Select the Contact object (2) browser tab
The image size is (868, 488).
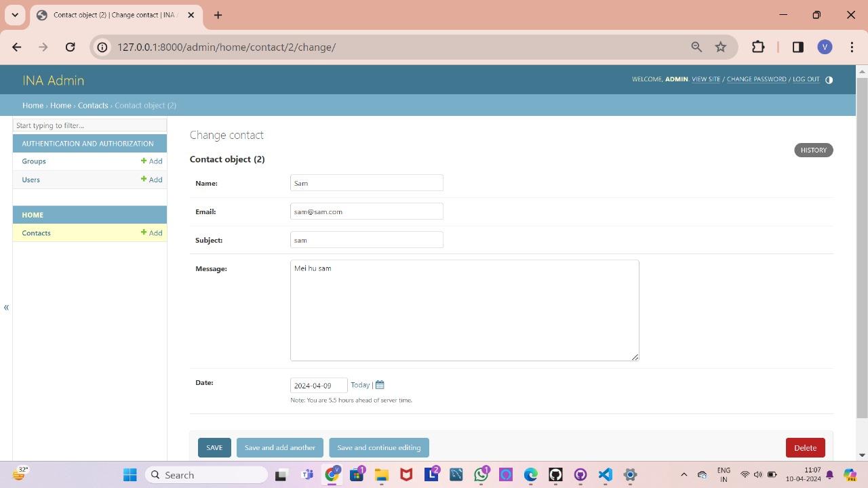coord(115,15)
